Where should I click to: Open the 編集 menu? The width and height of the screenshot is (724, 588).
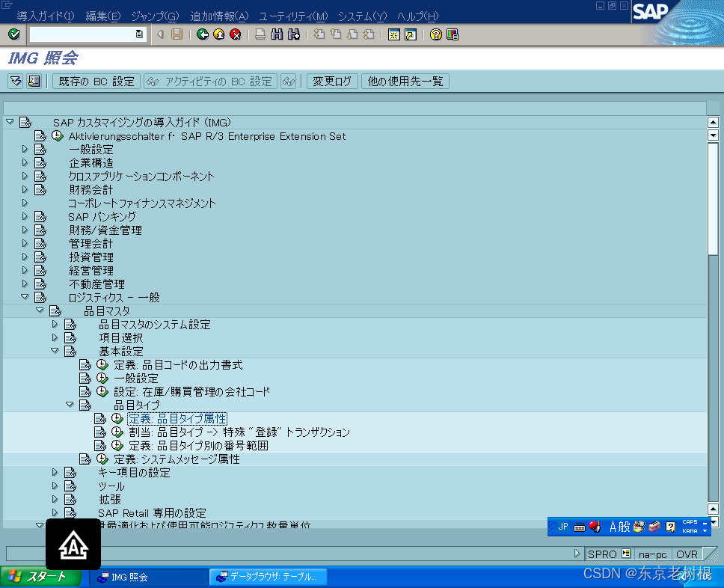coord(103,16)
